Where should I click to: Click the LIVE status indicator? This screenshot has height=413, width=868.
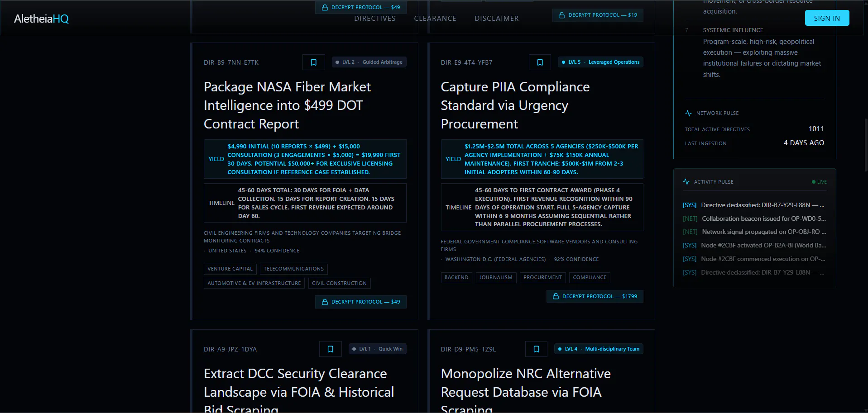point(819,182)
